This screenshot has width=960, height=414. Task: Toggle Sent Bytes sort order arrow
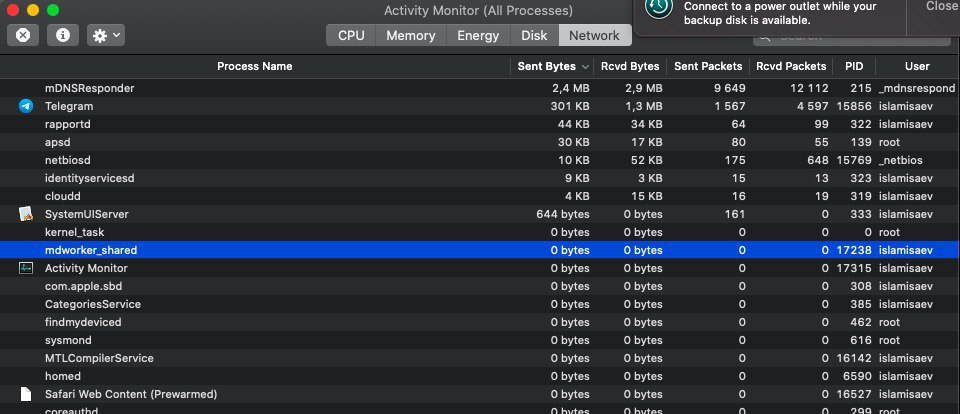tap(585, 67)
